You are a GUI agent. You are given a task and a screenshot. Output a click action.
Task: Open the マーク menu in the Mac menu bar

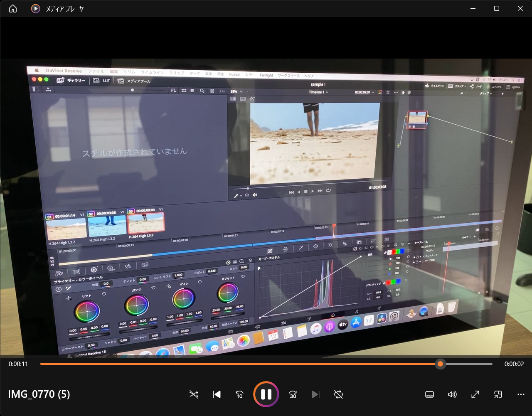coord(195,73)
